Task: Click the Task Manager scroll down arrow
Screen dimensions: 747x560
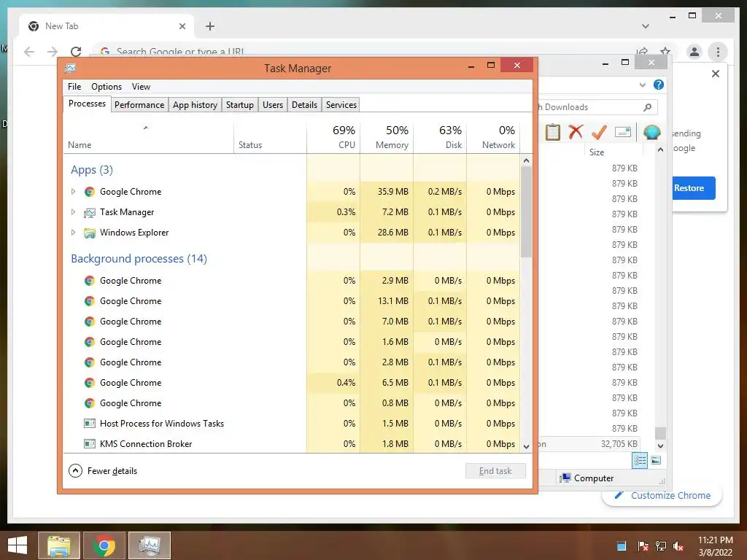Action: click(x=526, y=447)
